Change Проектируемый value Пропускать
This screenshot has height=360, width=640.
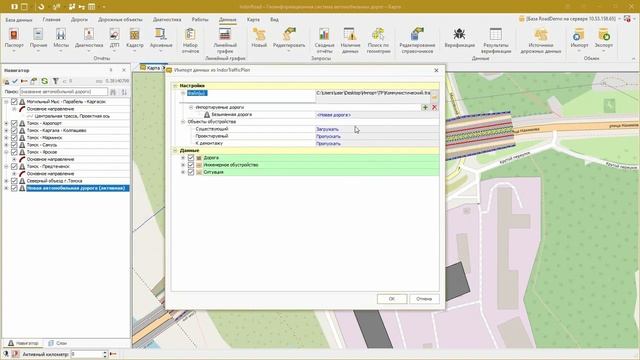pos(328,137)
